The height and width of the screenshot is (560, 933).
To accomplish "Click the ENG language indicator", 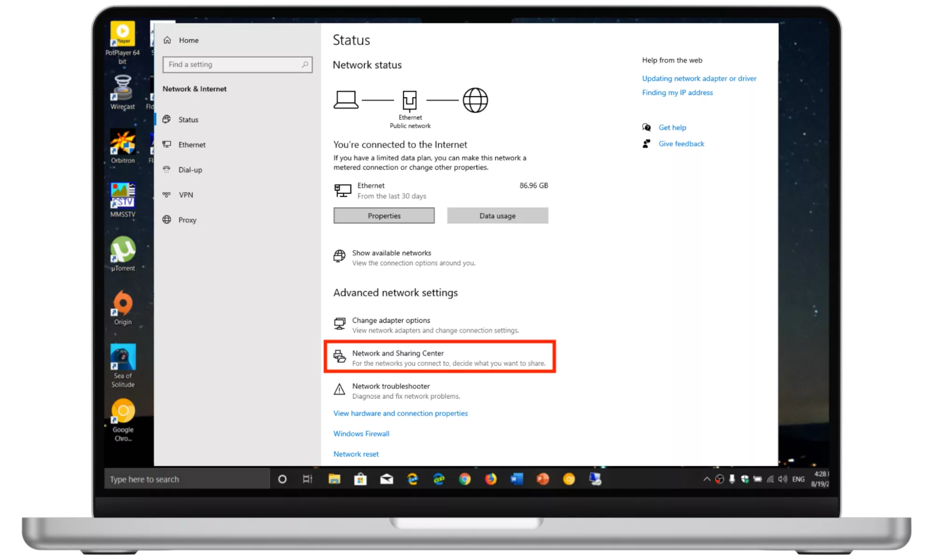I will (x=798, y=479).
